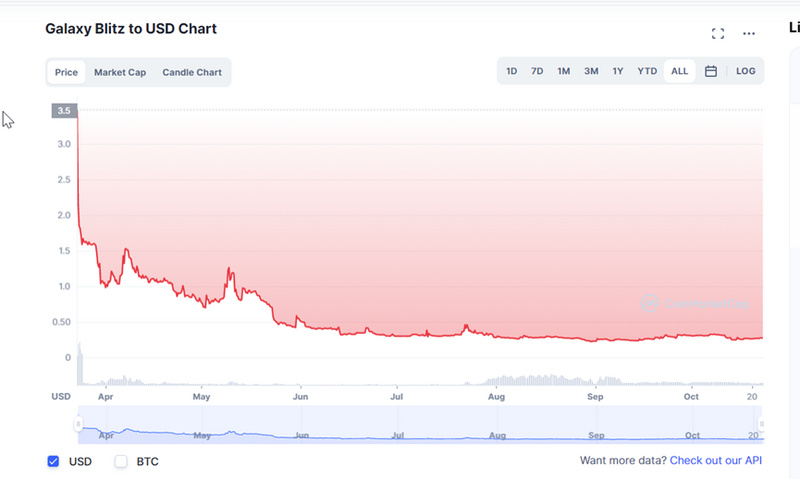The height and width of the screenshot is (479, 800).
Task: Choose the 3M time range
Action: [x=591, y=71]
